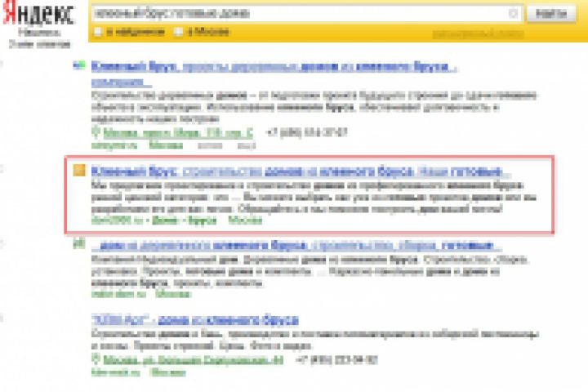Click the green favicon of third result
The image size is (588, 392).
[78, 244]
